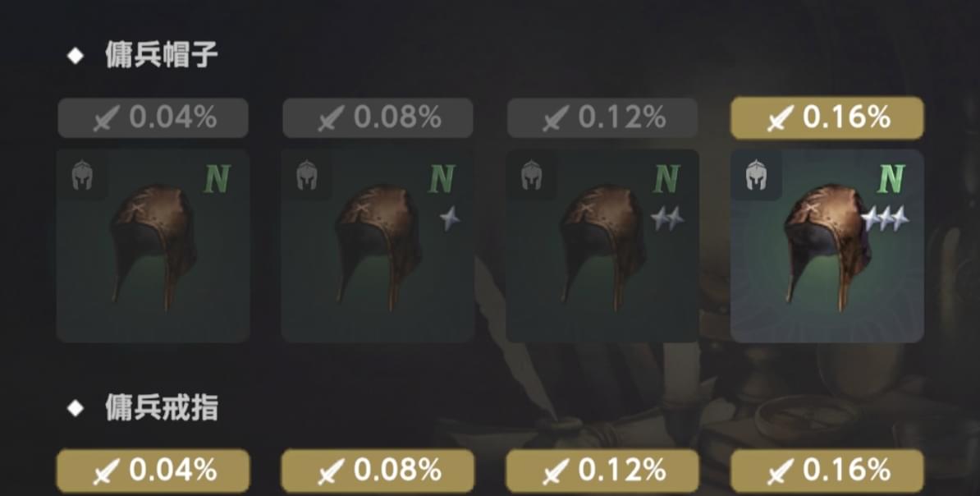Image resolution: width=980 pixels, height=496 pixels.
Task: Choose the gold 0.16% badge in the 佣兵帽子 row
Action: coord(827,117)
